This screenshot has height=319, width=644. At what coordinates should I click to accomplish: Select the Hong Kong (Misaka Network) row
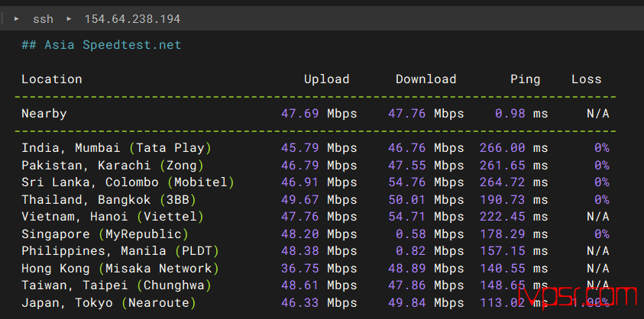pyautogui.click(x=315, y=268)
